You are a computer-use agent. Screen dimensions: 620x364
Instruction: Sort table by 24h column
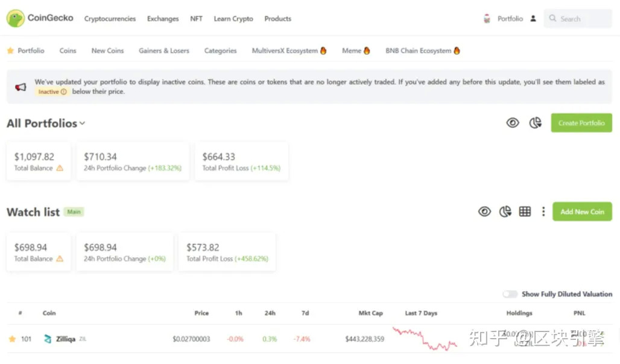[x=270, y=313]
